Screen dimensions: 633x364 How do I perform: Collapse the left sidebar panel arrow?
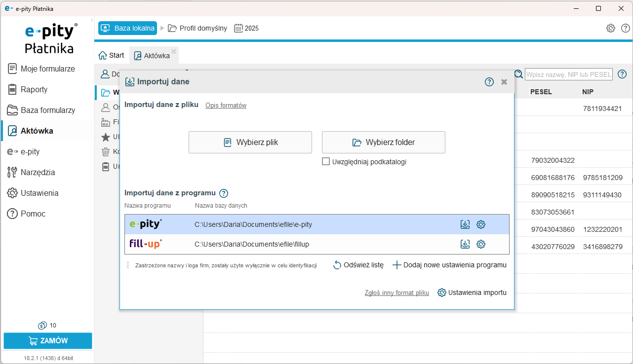click(x=92, y=20)
